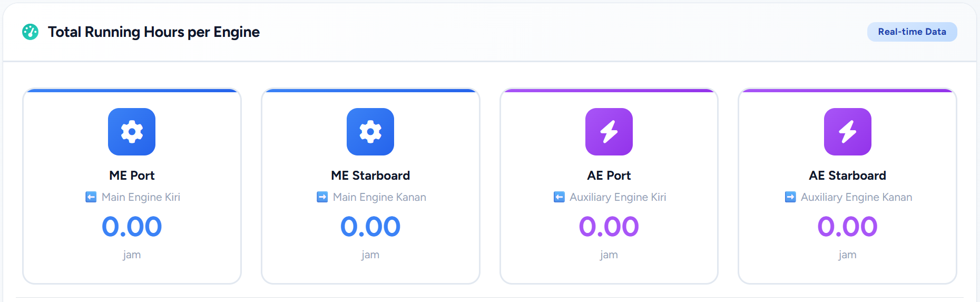The width and height of the screenshot is (980, 302).
Task: Select the ME Port card title
Action: 132,176
